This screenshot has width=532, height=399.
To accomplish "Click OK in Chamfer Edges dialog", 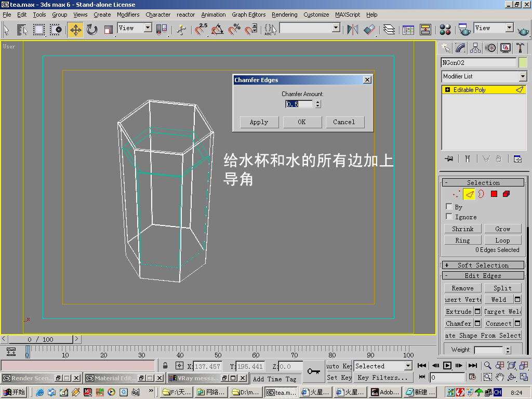I will point(302,122).
